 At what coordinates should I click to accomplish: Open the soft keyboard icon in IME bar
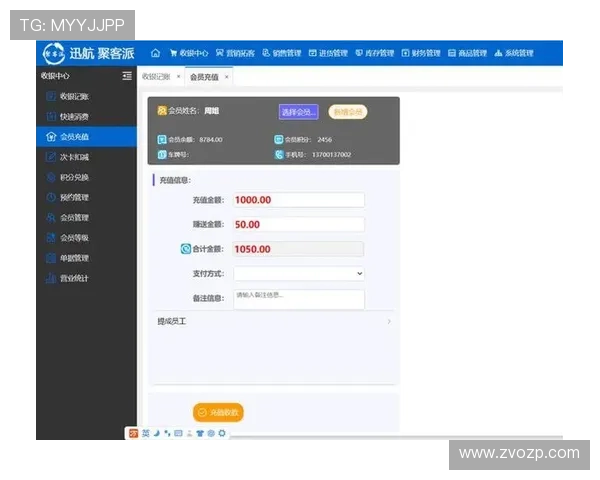178,433
